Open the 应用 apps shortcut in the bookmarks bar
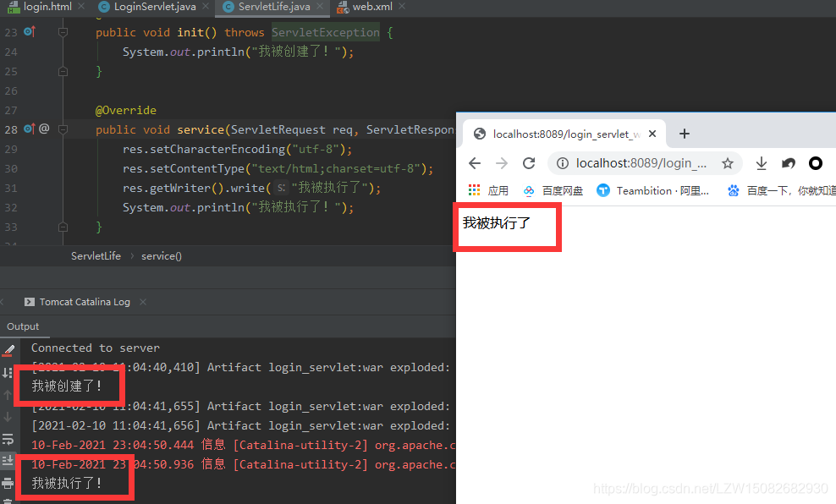The height and width of the screenshot is (504, 836). [x=488, y=191]
